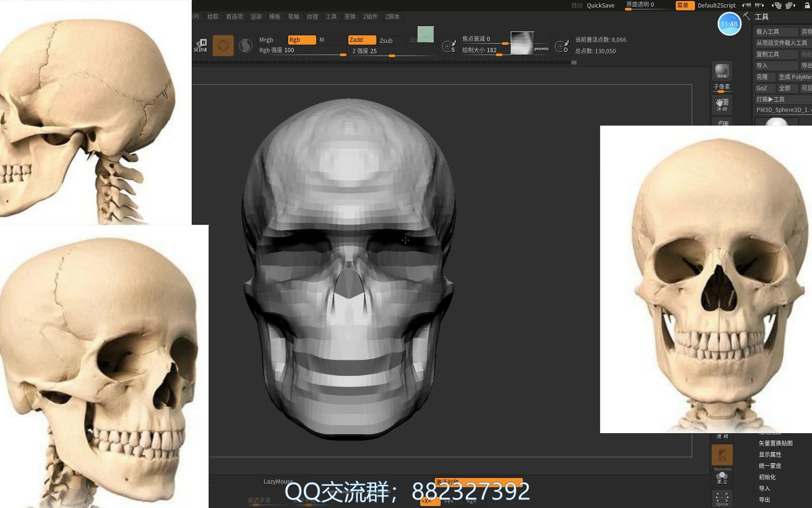Viewport: 812px width, 508px height.
Task: Expand the 矢量置换贴图 section
Action: coord(776,443)
